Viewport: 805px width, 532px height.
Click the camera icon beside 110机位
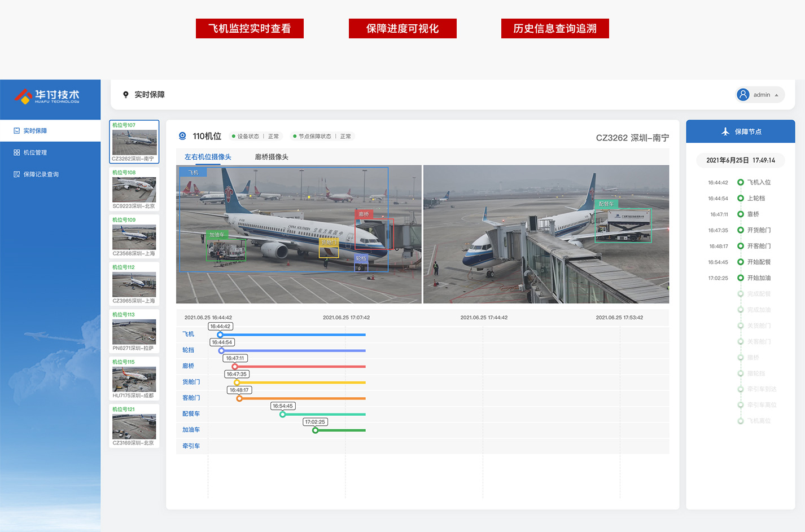pyautogui.click(x=182, y=136)
